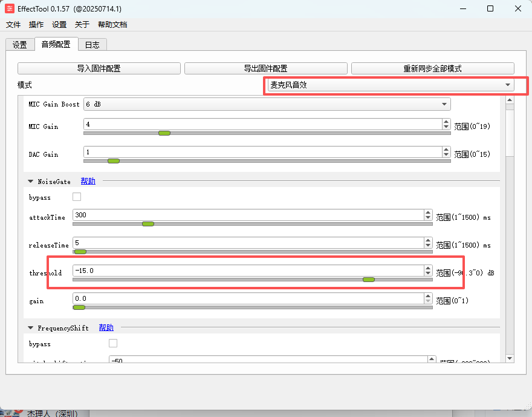Image resolution: width=532 pixels, height=417 pixels.
Task: Increase attackTime using the up spinner arrow
Action: tap(428, 212)
